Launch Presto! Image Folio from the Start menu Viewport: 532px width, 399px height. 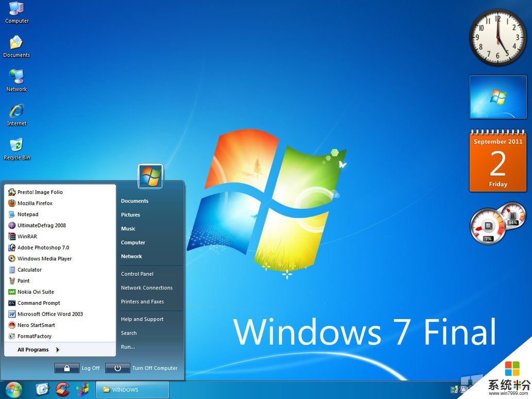(x=60, y=192)
